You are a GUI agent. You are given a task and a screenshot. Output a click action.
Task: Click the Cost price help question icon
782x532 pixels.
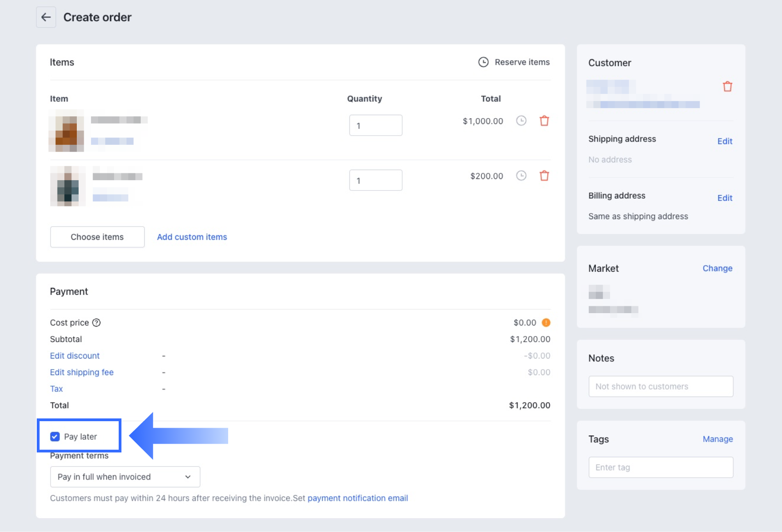96,323
